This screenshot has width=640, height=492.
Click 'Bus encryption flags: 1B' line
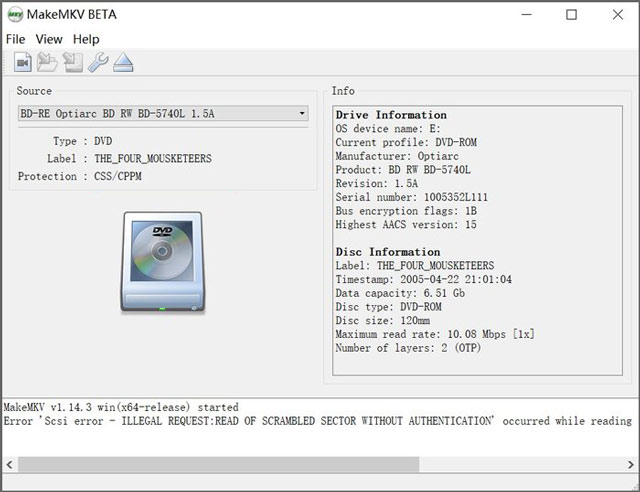click(406, 211)
